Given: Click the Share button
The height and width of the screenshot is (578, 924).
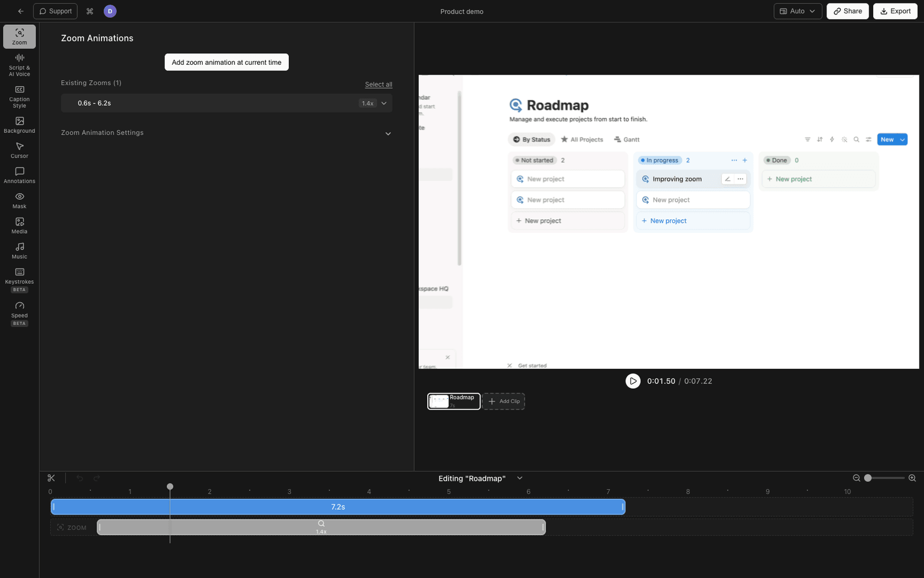Looking at the screenshot, I should pyautogui.click(x=847, y=11).
